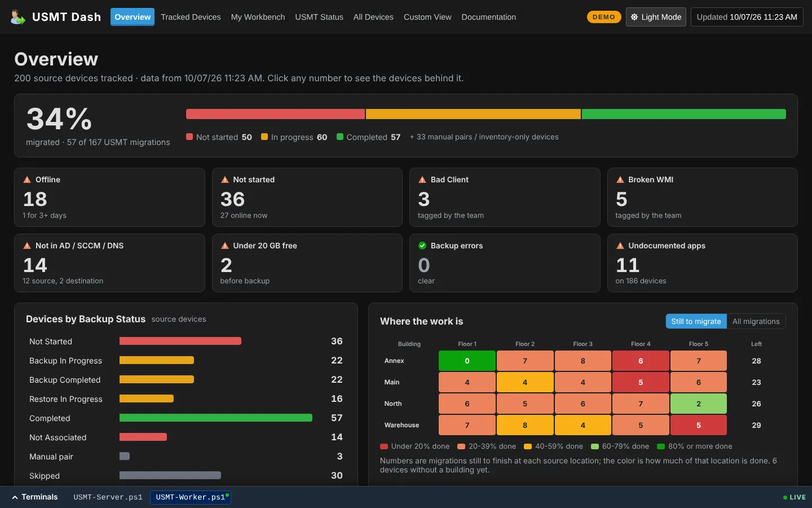Open My Workbench tab
812x508 pixels.
click(258, 17)
